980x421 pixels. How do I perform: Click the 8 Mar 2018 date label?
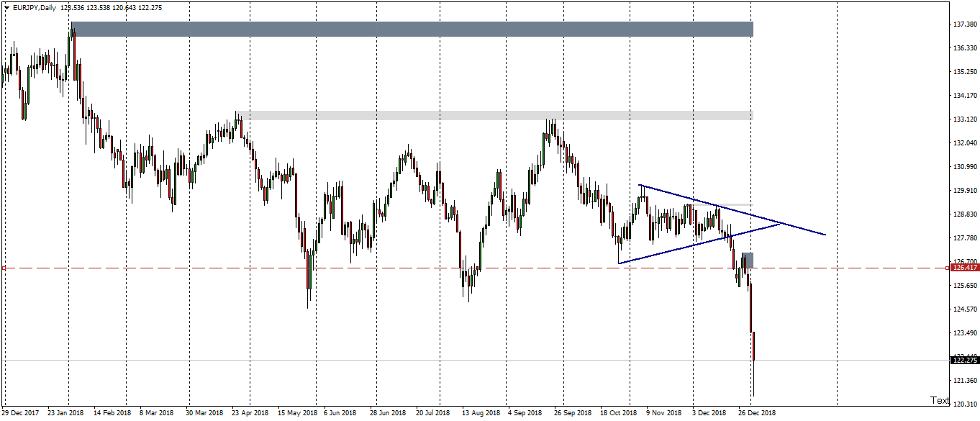[x=157, y=413]
